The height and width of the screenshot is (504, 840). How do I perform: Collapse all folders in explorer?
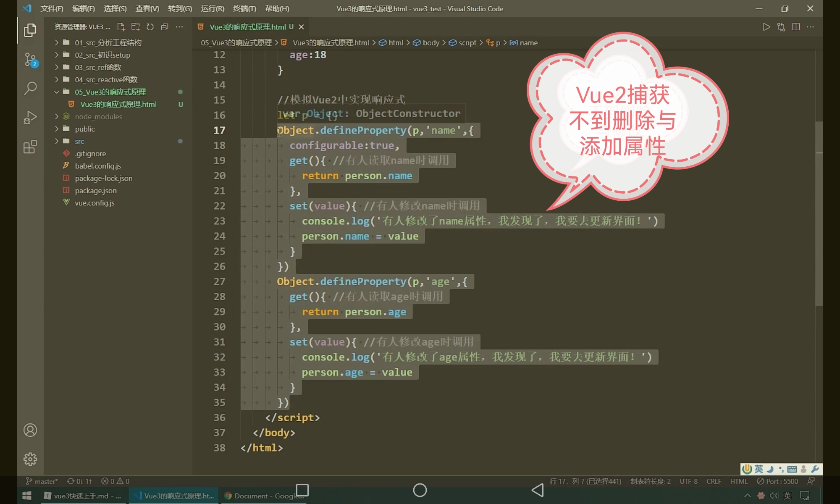[165, 27]
